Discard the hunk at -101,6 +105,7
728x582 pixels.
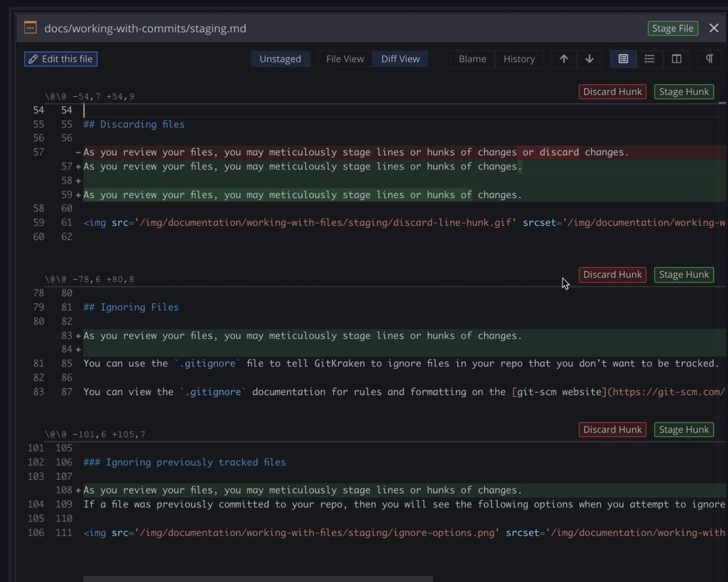pyautogui.click(x=613, y=430)
